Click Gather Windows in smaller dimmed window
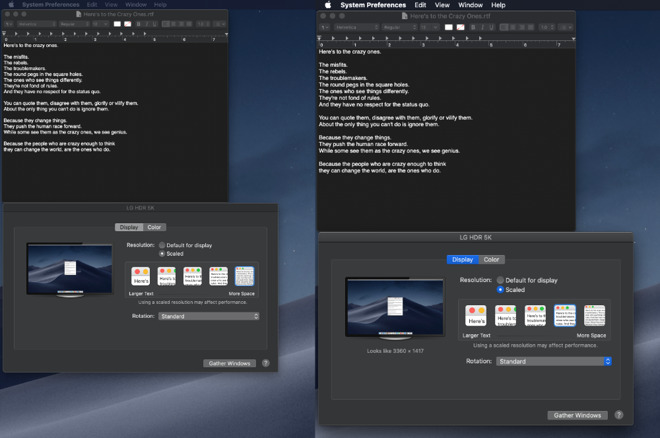This screenshot has width=660, height=438. tap(229, 363)
